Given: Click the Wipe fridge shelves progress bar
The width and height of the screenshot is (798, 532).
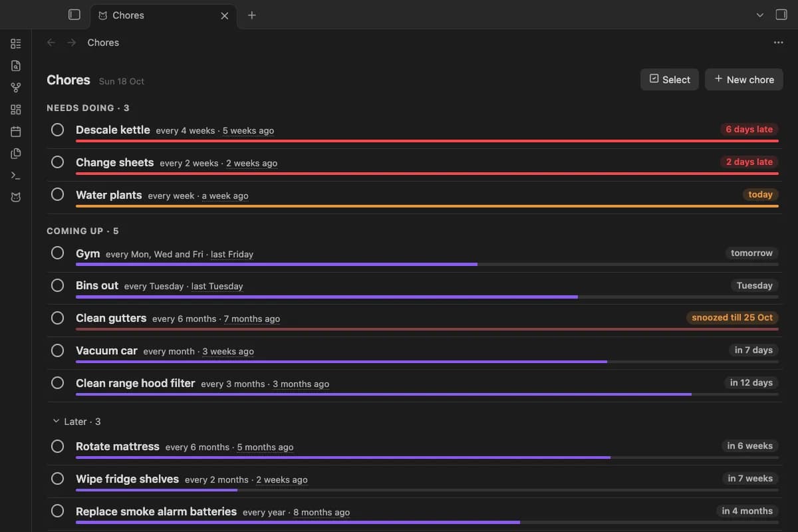Looking at the screenshot, I should click(427, 490).
